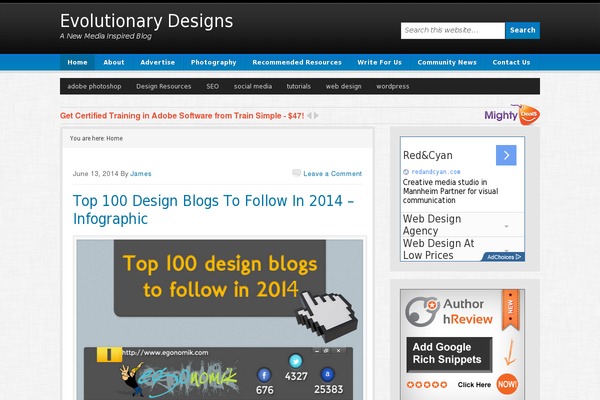Select the SEO category
The width and height of the screenshot is (600, 400).
213,87
